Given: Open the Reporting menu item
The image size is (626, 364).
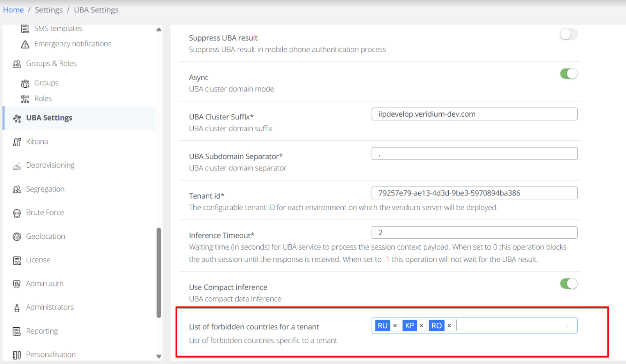Looking at the screenshot, I should (x=42, y=331).
